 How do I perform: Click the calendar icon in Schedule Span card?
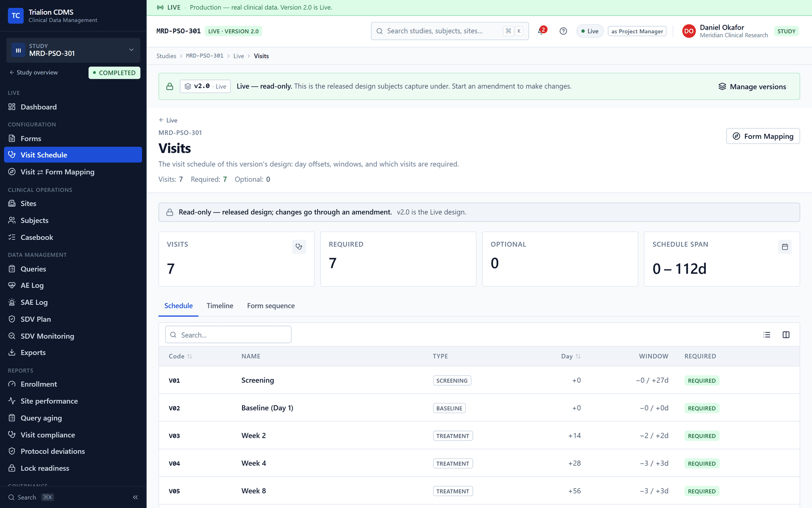(785, 247)
